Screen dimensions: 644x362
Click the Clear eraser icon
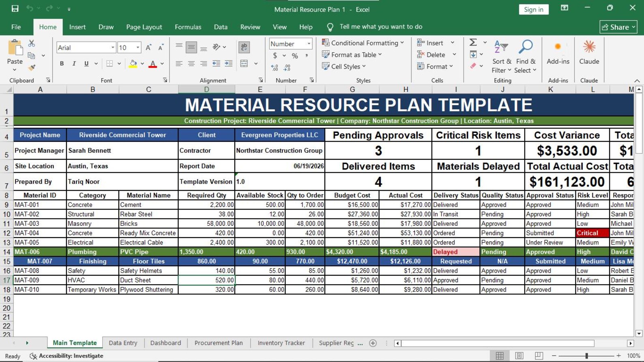click(x=473, y=66)
